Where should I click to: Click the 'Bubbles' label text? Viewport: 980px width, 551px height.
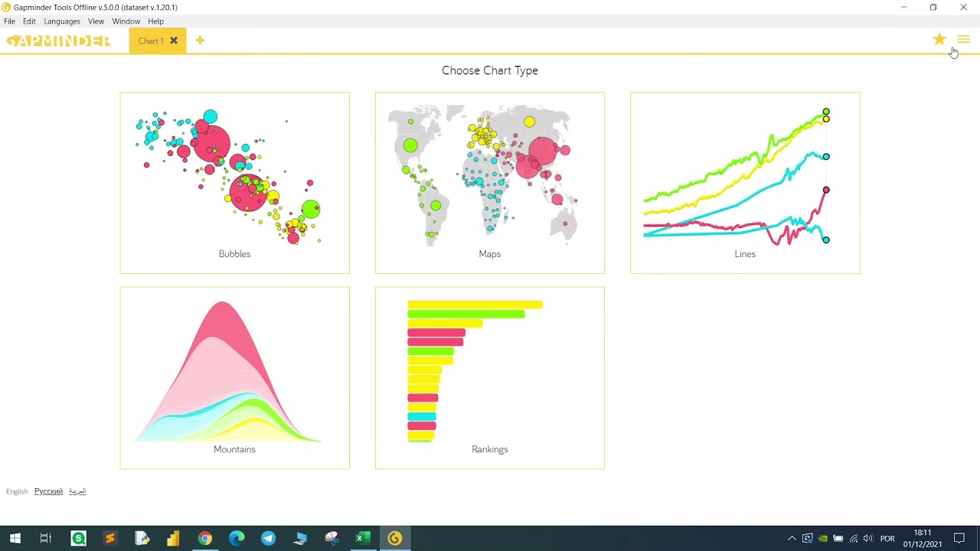[x=234, y=254]
